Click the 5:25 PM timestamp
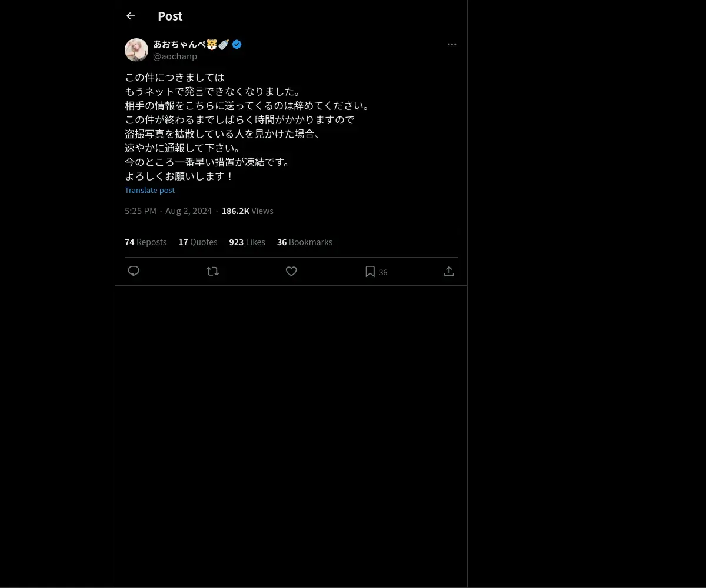Screen dimensions: 706x588 tap(141, 211)
